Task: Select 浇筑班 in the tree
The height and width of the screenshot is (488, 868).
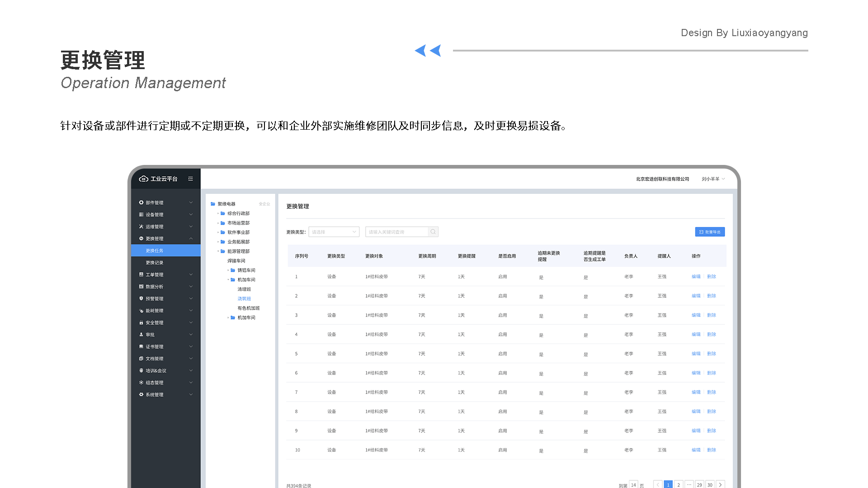Action: pos(244,299)
